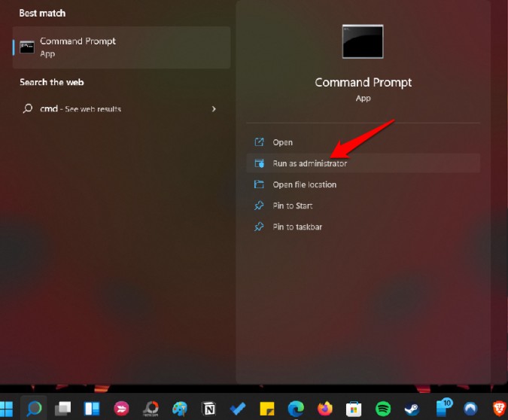Viewport: 508px width, 420px height.
Task: Choose Pin to taskbar
Action: point(363,227)
